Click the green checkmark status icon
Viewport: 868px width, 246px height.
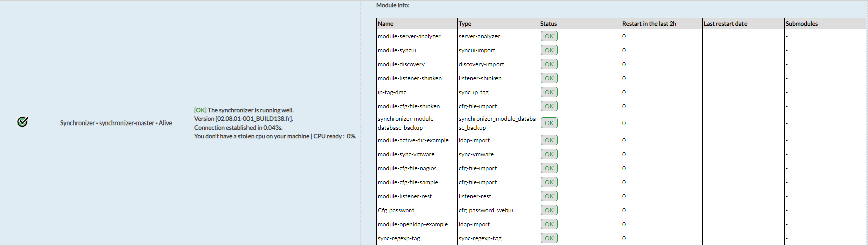(23, 122)
